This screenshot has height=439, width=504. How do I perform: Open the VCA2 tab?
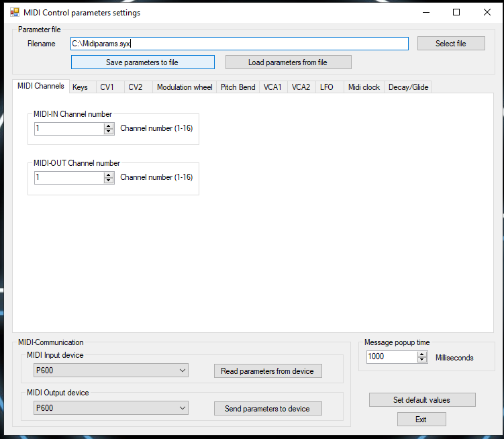pyautogui.click(x=301, y=87)
